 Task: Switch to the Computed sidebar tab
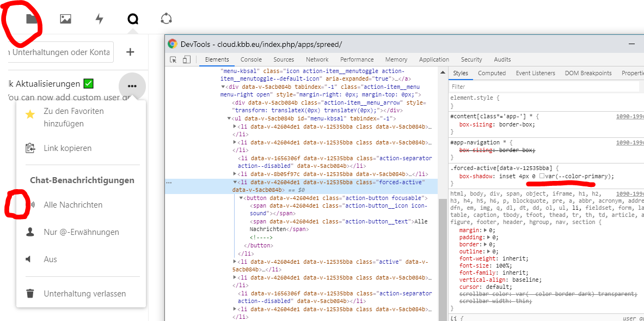tap(492, 73)
